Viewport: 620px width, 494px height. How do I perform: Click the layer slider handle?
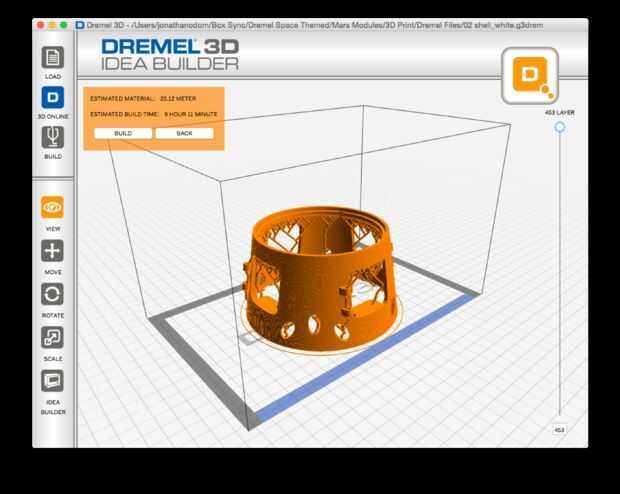560,127
